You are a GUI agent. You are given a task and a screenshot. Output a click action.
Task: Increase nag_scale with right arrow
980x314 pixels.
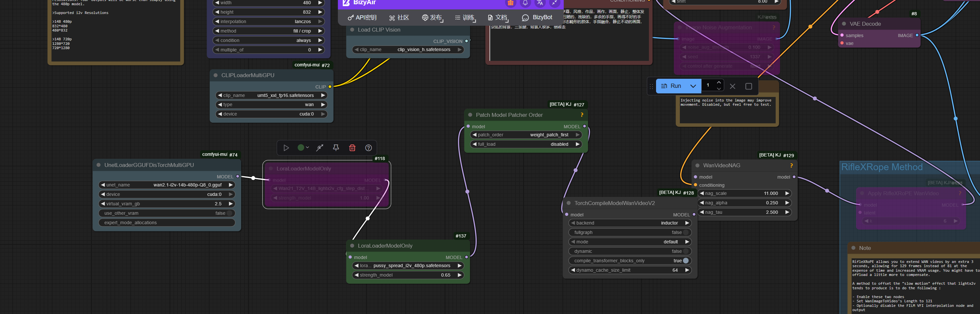[x=787, y=194]
